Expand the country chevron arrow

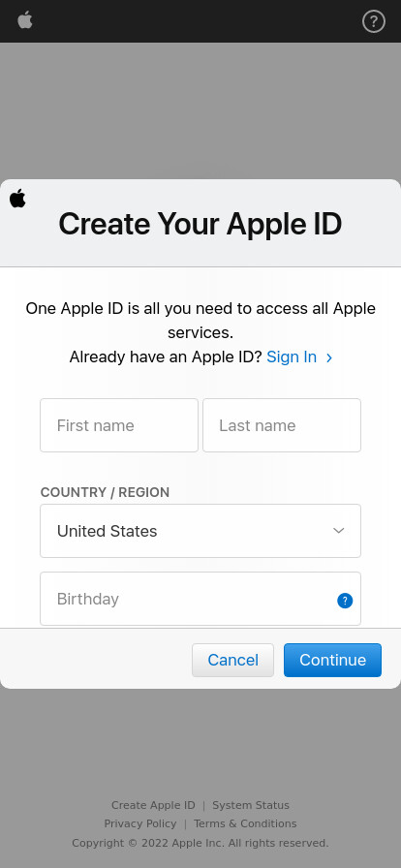click(x=338, y=531)
